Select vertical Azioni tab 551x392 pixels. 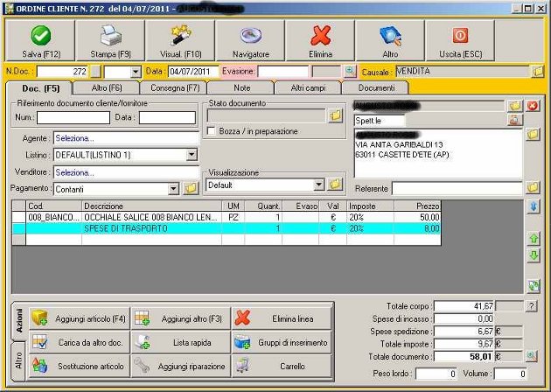point(19,321)
